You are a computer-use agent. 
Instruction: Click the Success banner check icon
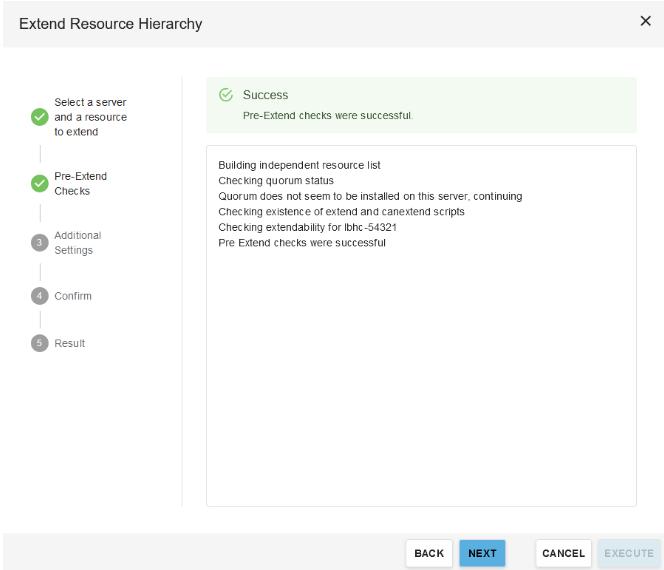pyautogui.click(x=226, y=95)
